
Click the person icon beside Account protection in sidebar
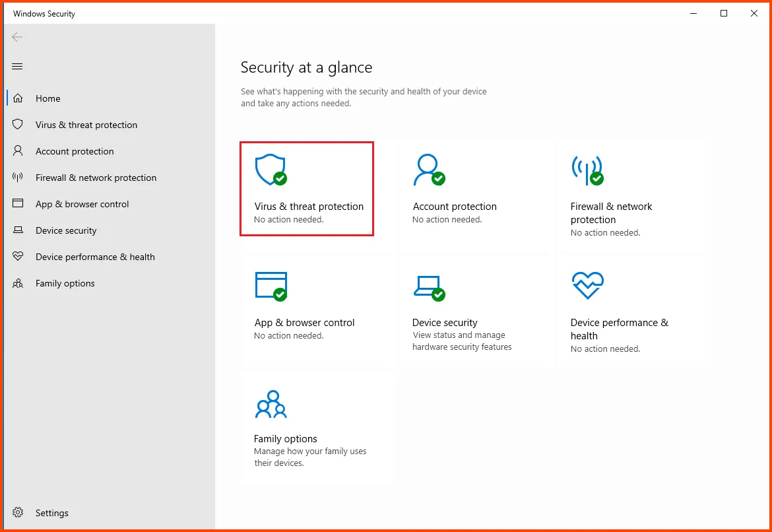pos(18,150)
